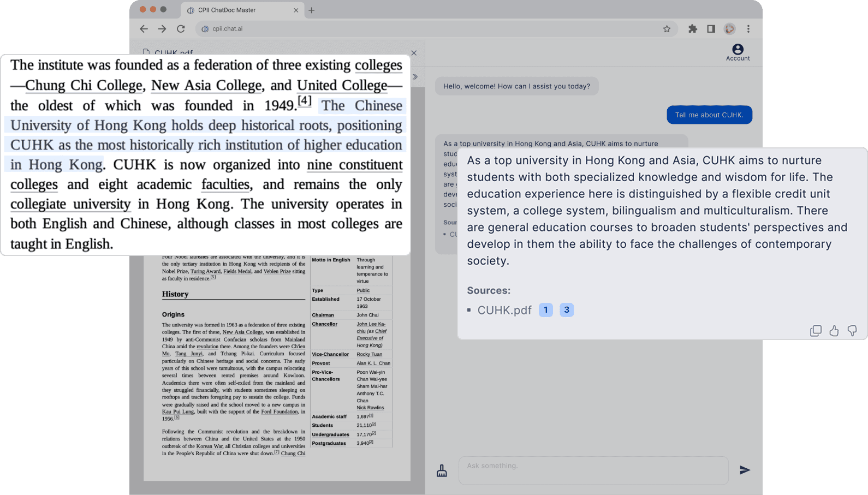Toggle the browser side panel icon
The width and height of the screenshot is (868, 495).
click(x=711, y=29)
